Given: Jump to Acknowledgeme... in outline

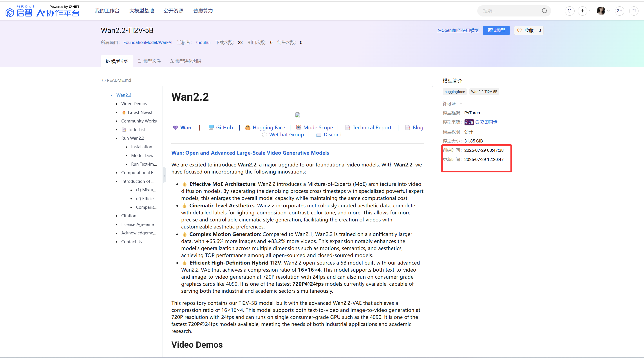Looking at the screenshot, I should pyautogui.click(x=139, y=233).
